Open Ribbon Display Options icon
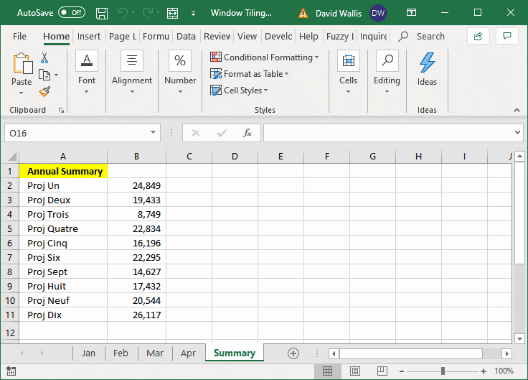 pyautogui.click(x=411, y=13)
